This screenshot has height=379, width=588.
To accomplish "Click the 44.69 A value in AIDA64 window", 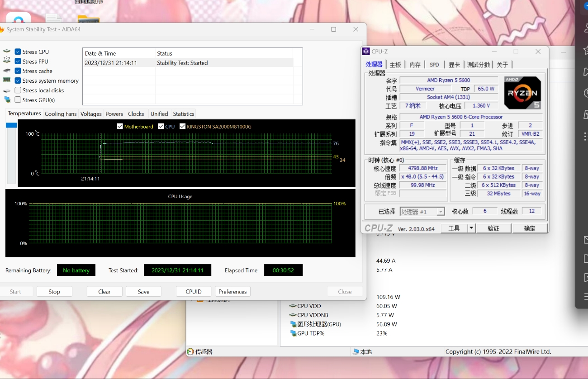I will click(386, 261).
